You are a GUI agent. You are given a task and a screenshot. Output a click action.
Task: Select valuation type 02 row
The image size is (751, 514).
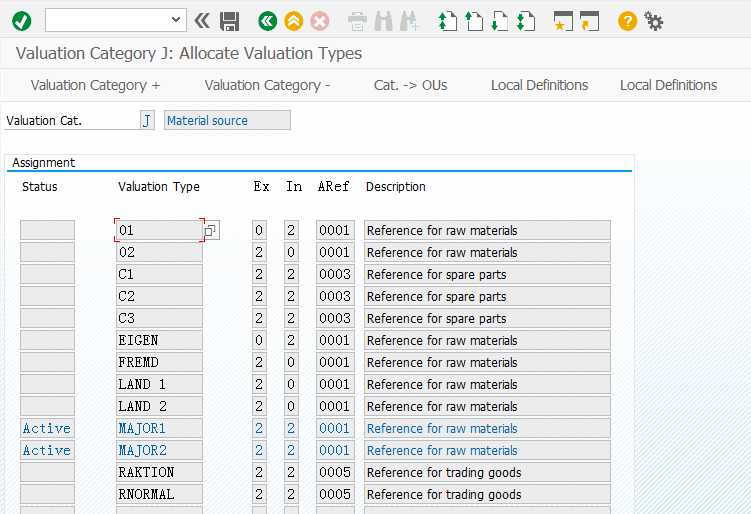pyautogui.click(x=159, y=252)
